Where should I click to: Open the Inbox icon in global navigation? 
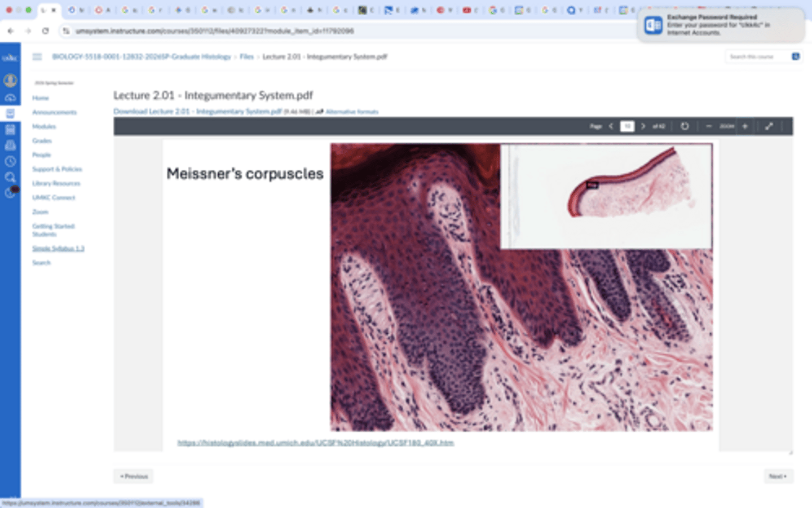[10, 145]
